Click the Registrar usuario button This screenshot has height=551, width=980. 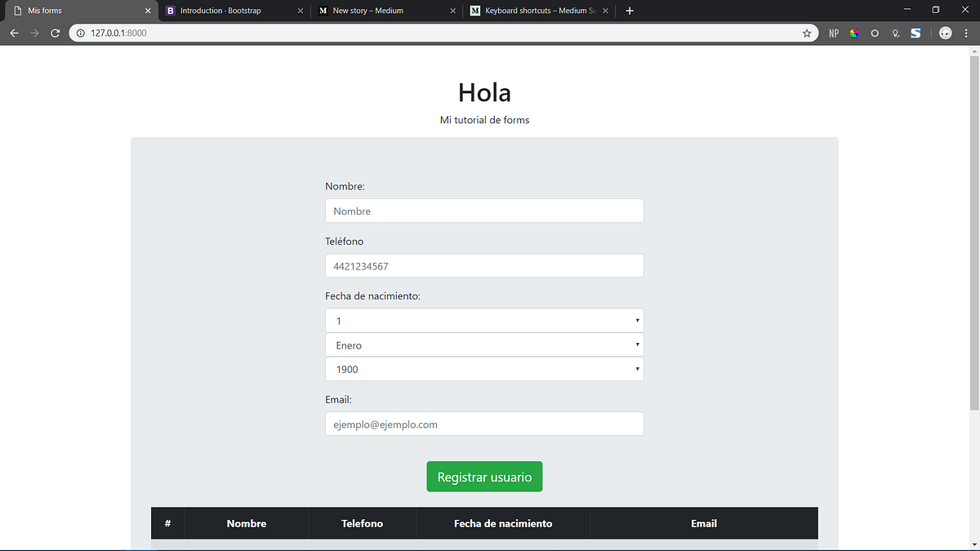pos(484,477)
